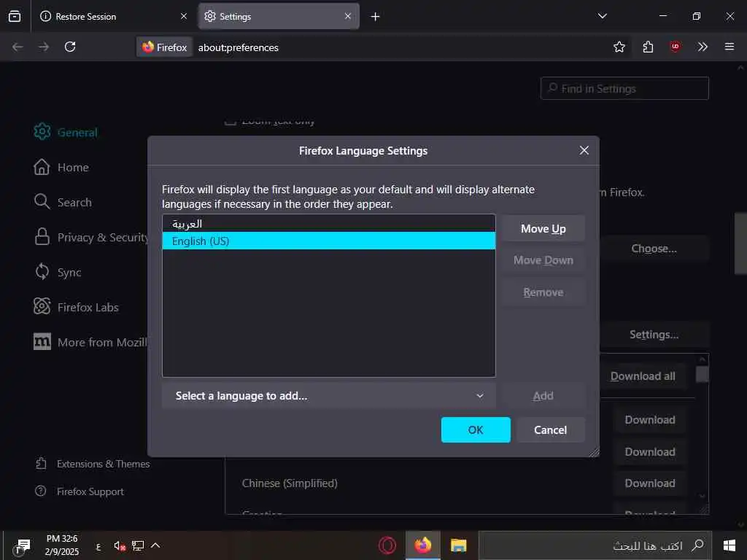Open the network status tray icon
747x560 pixels.
[138, 545]
